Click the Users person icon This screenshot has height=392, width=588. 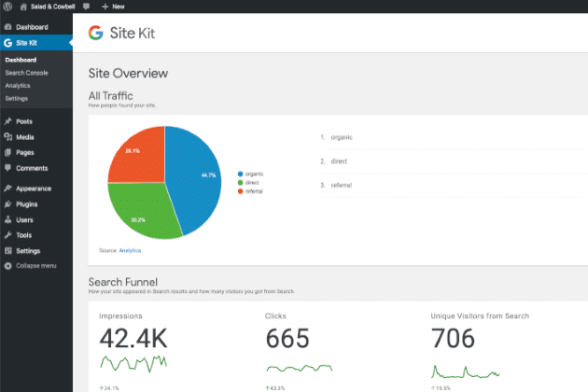(7, 220)
